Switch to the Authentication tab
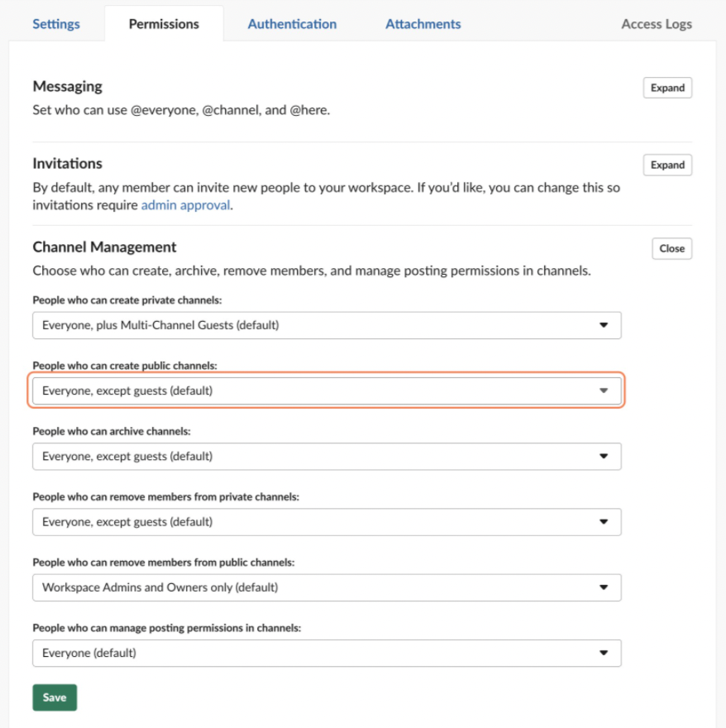This screenshot has width=726, height=728. (x=292, y=24)
